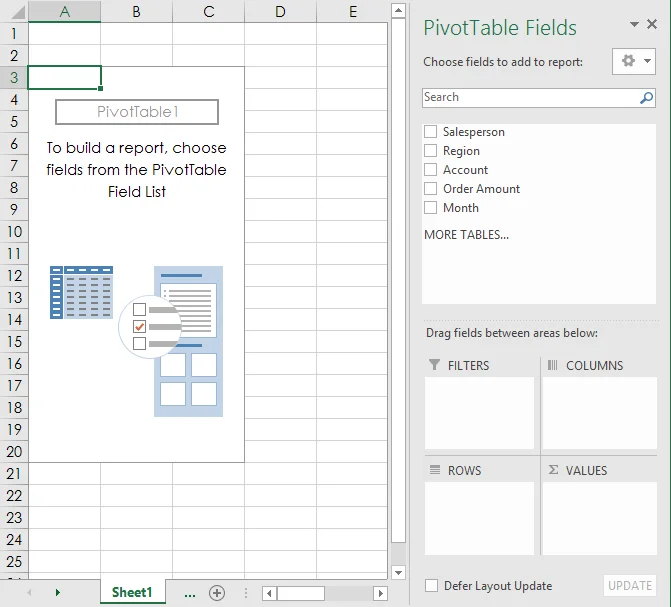Select active cell A3
671x607 pixels.
(65, 77)
